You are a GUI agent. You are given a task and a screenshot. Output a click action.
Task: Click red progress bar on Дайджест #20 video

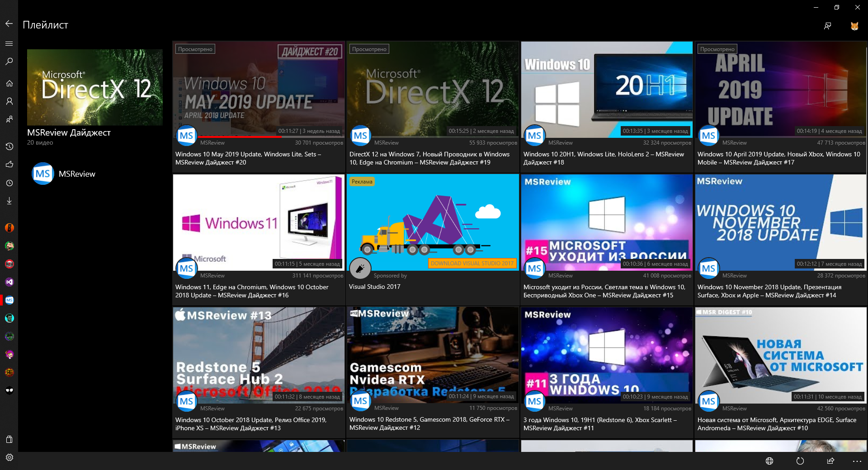point(240,136)
